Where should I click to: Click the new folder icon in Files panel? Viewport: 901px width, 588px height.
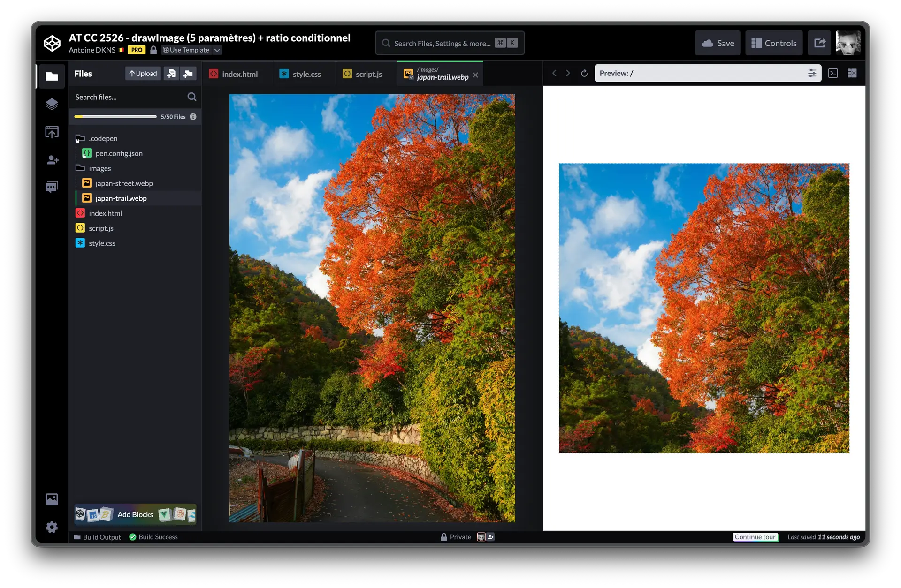pos(188,74)
